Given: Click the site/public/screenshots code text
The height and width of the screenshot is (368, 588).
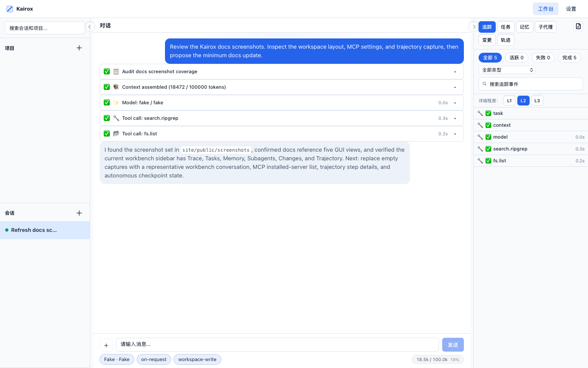Looking at the screenshot, I should click(216, 150).
